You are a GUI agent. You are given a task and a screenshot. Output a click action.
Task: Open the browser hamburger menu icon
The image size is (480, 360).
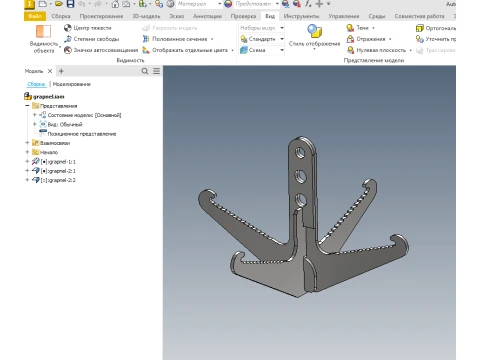click(x=156, y=71)
